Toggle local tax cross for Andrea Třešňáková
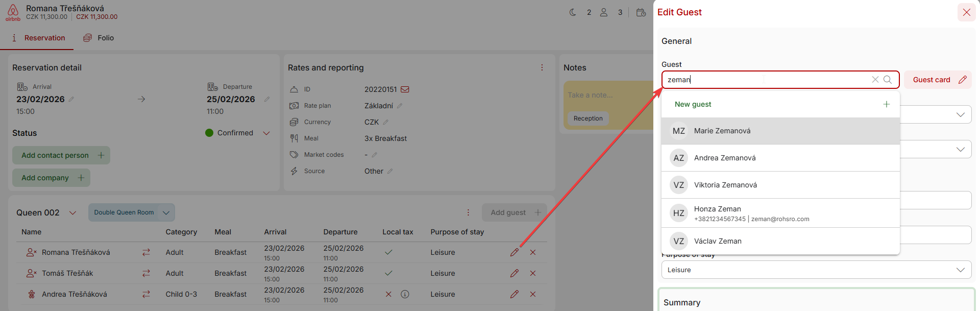The image size is (980, 311). pos(388,294)
